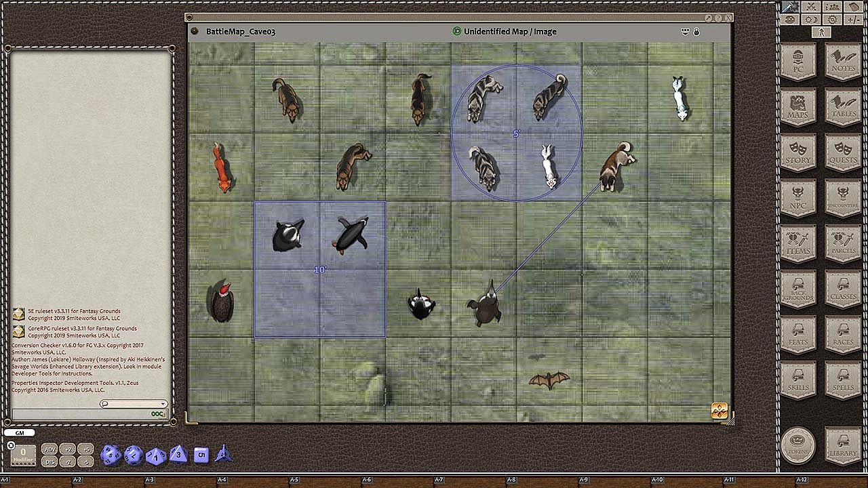Toggle the +2 modifier button
This screenshot has width=868, height=488.
point(67,449)
